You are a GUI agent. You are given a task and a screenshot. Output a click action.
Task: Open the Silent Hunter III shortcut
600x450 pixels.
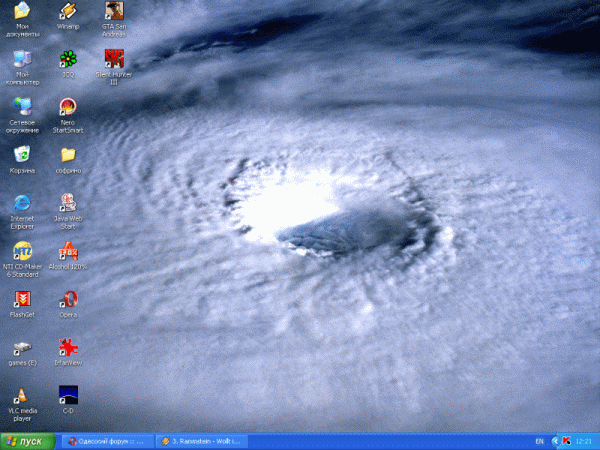point(114,58)
